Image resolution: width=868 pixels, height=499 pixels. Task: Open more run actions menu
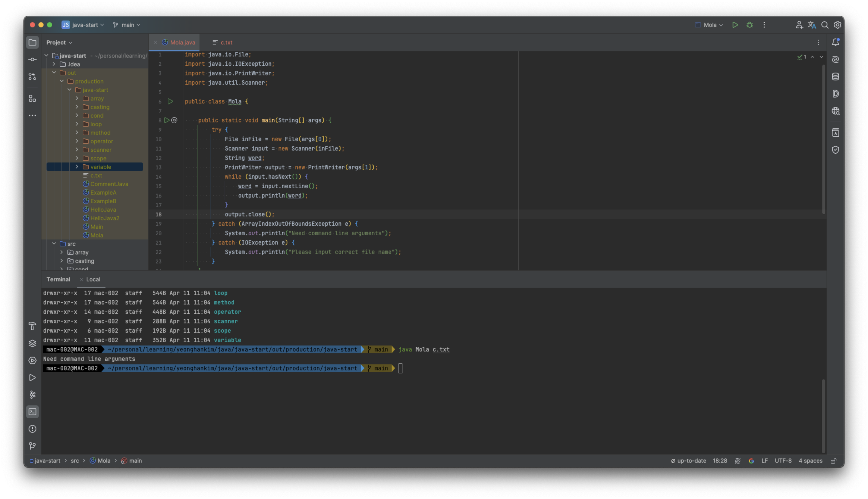[x=764, y=25]
